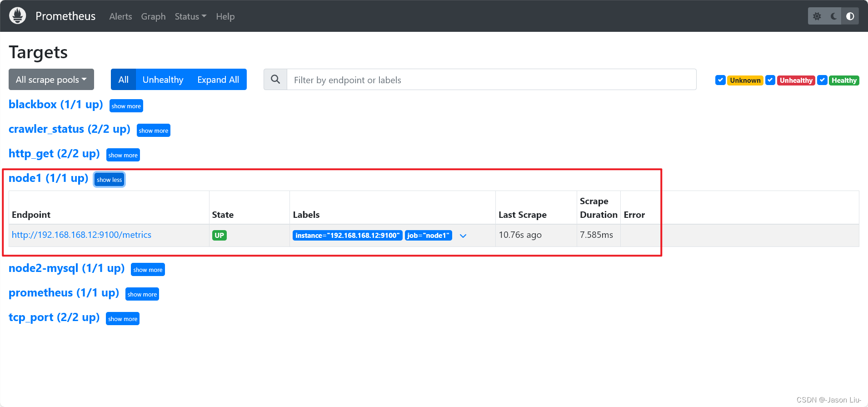The height and width of the screenshot is (407, 868).
Task: Toggle the Unhealthy state checkbox
Action: [x=770, y=80]
